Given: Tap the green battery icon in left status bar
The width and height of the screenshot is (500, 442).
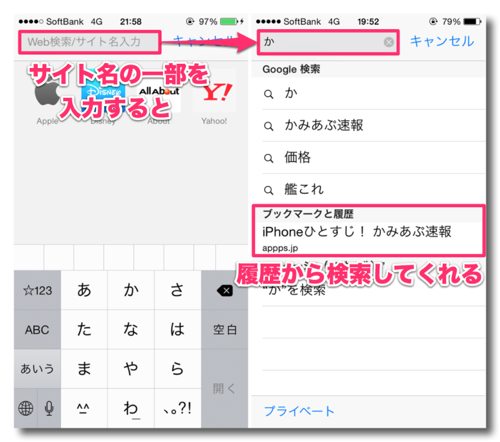Looking at the screenshot, I should [x=229, y=22].
